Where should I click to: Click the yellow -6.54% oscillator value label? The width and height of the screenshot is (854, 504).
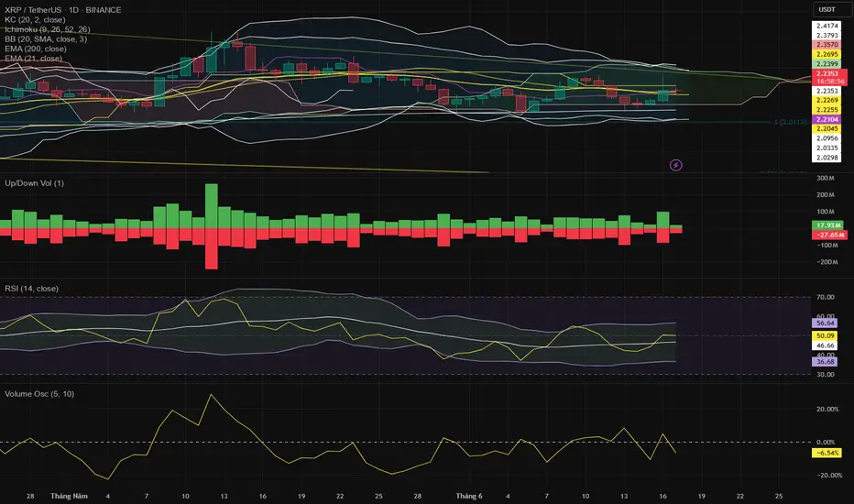(827, 453)
